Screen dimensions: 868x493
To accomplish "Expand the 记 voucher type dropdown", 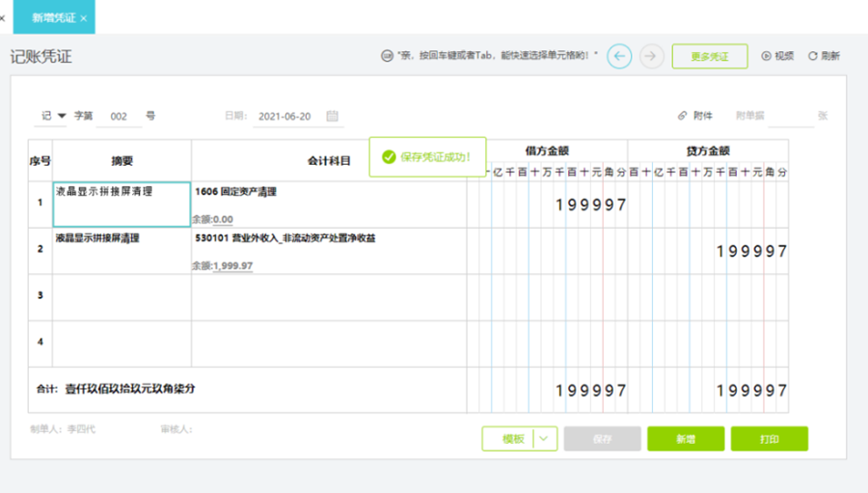I will 62,115.
